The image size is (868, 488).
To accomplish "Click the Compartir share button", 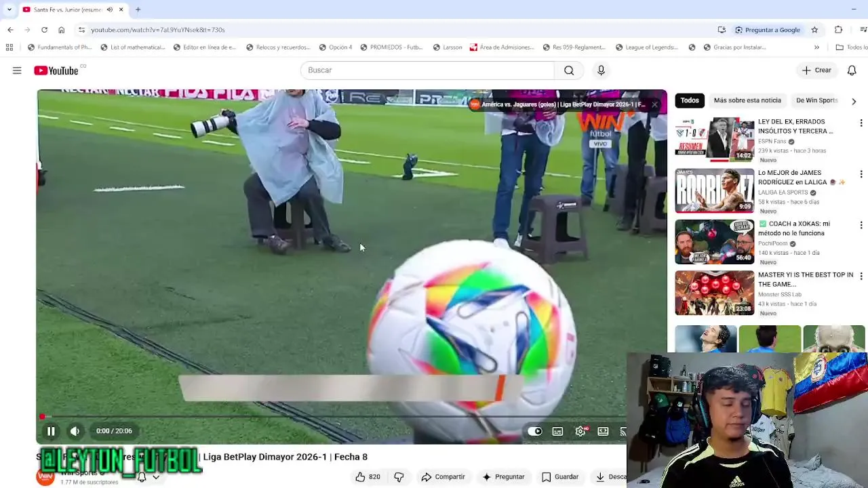I will tap(443, 477).
